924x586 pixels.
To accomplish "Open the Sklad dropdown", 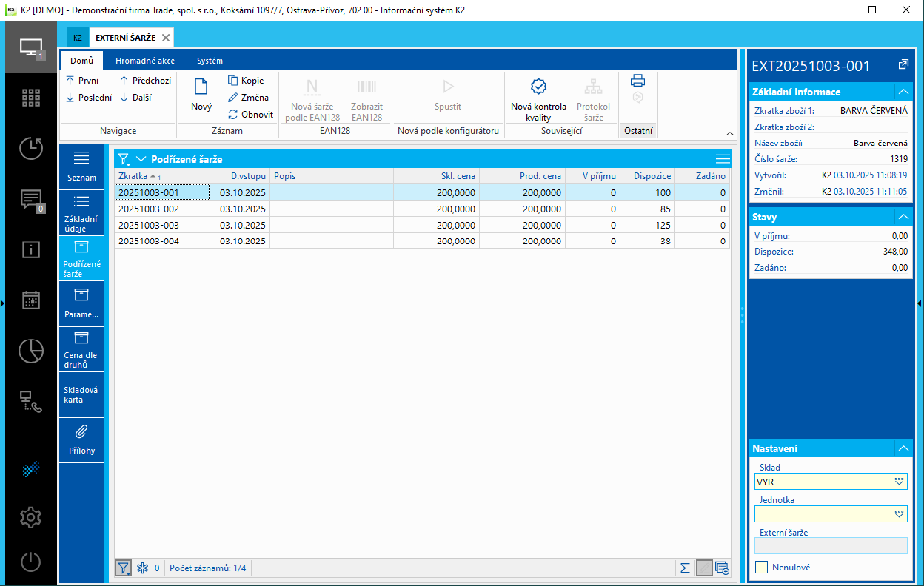I will [x=900, y=482].
